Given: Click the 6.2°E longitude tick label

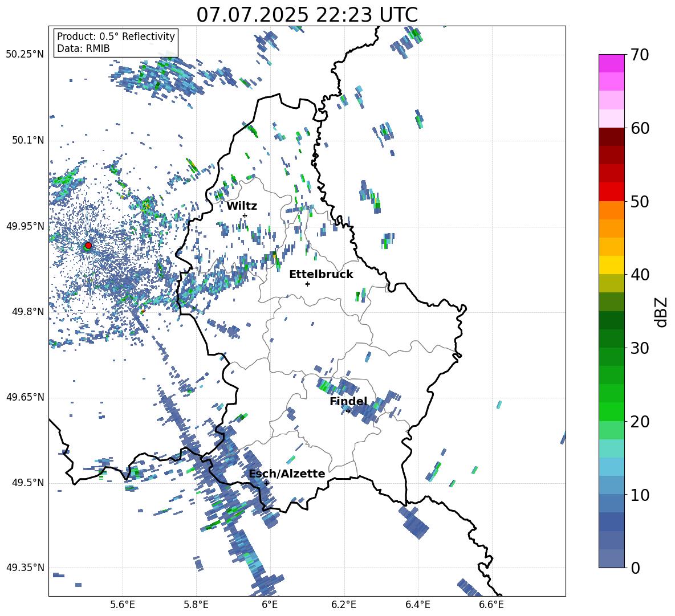Looking at the screenshot, I should click(x=344, y=605).
